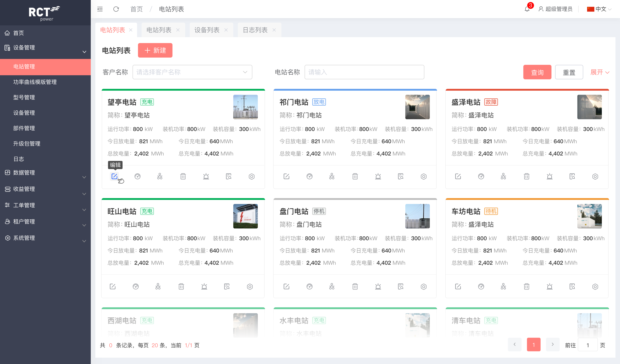Open alarm icon on 车坊电站 card
620x364 pixels.
tap(550, 286)
